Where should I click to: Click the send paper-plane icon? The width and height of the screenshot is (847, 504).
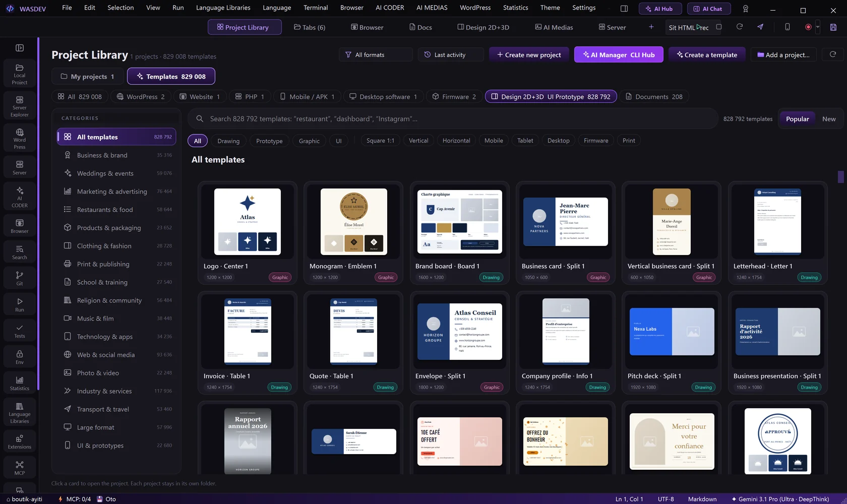pyautogui.click(x=760, y=27)
